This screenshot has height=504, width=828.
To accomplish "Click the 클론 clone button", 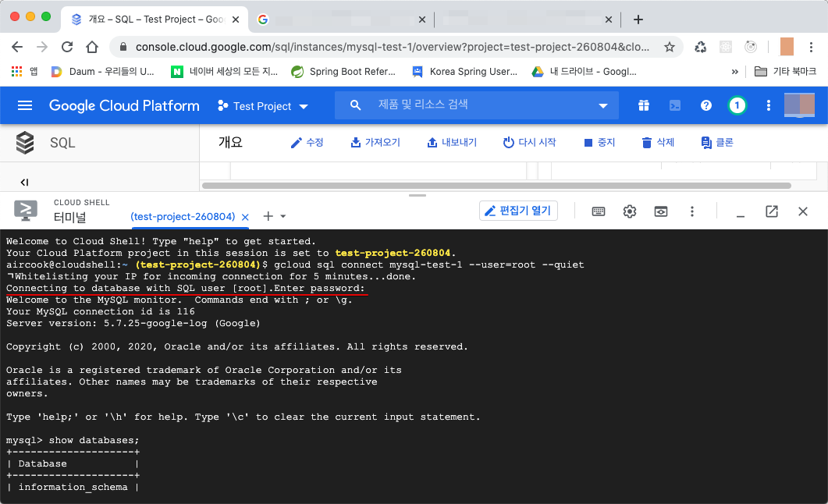I will [717, 143].
